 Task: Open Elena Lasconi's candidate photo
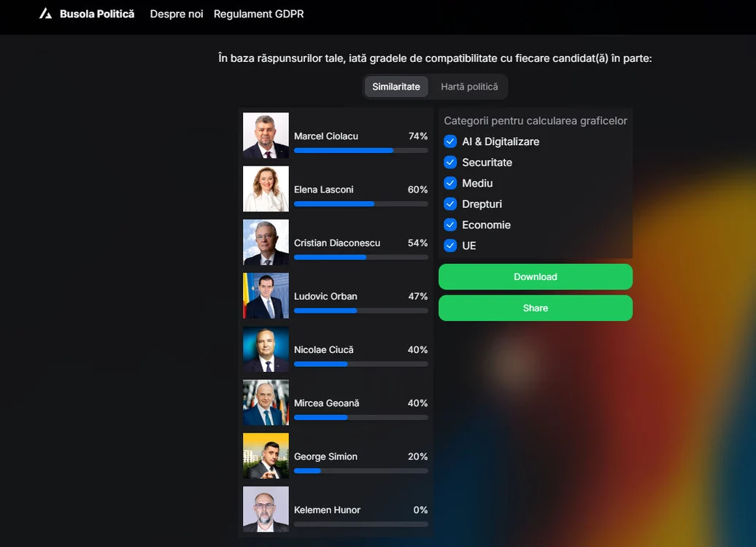click(266, 189)
